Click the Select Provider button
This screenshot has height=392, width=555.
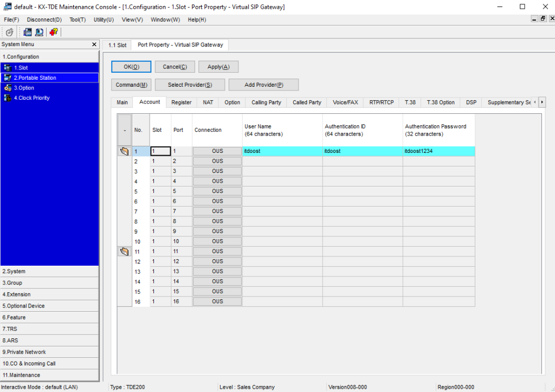pos(190,85)
